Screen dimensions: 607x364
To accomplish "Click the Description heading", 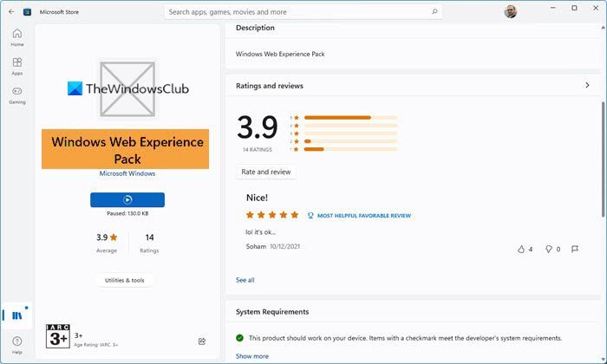I will pyautogui.click(x=255, y=28).
